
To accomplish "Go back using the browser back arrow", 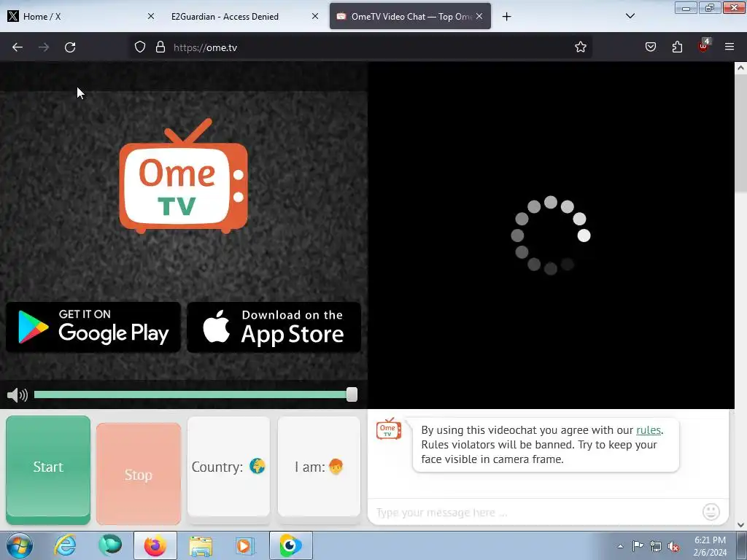I will click(x=18, y=47).
